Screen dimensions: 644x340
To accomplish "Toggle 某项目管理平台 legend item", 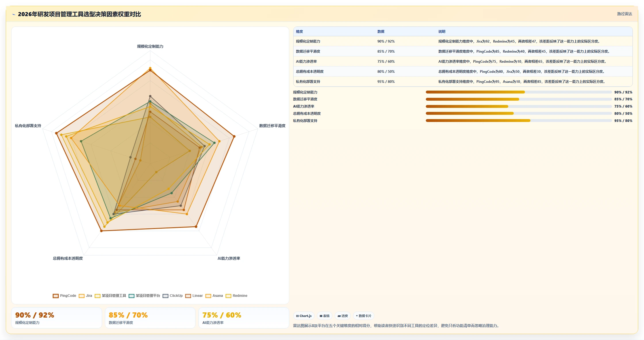I will coord(144,296).
